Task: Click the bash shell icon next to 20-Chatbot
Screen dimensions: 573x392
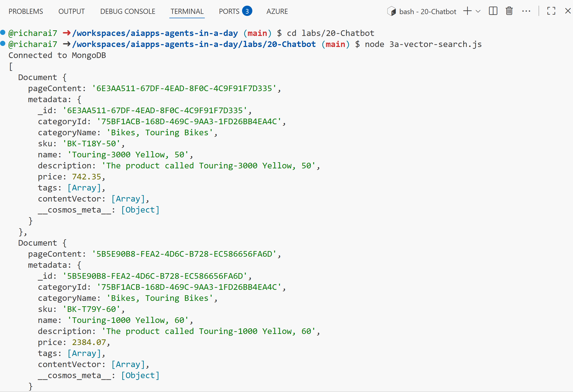Action: [x=392, y=12]
